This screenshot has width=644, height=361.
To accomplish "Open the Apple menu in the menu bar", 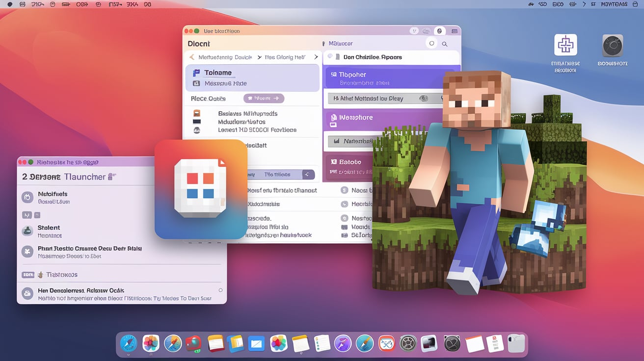I will pyautogui.click(x=9, y=4).
